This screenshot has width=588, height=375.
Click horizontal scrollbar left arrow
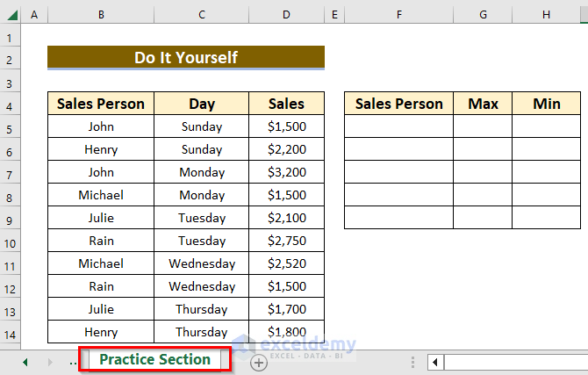(x=434, y=362)
